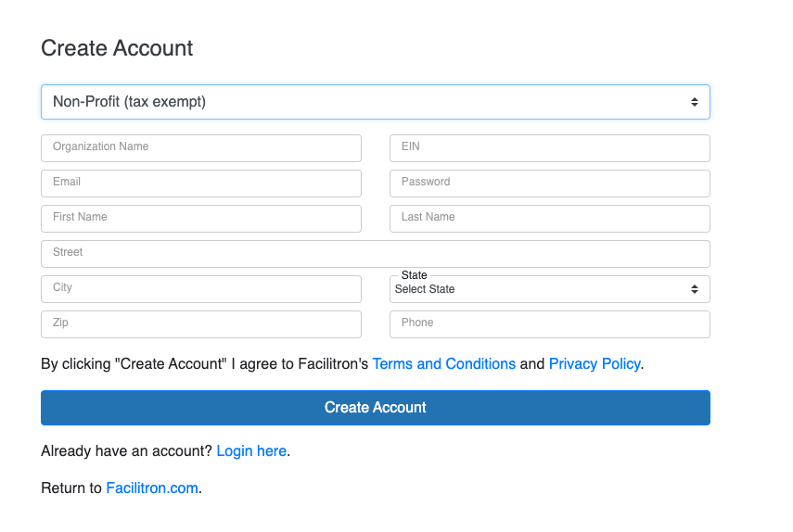Select the Email input field
The height and width of the screenshot is (532, 793).
[x=201, y=184]
